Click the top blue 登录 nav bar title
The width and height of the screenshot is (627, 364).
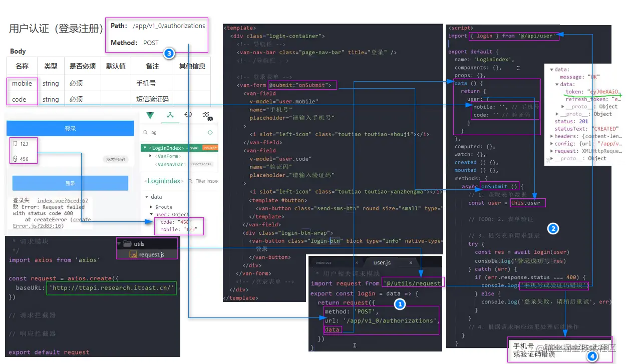click(x=71, y=129)
